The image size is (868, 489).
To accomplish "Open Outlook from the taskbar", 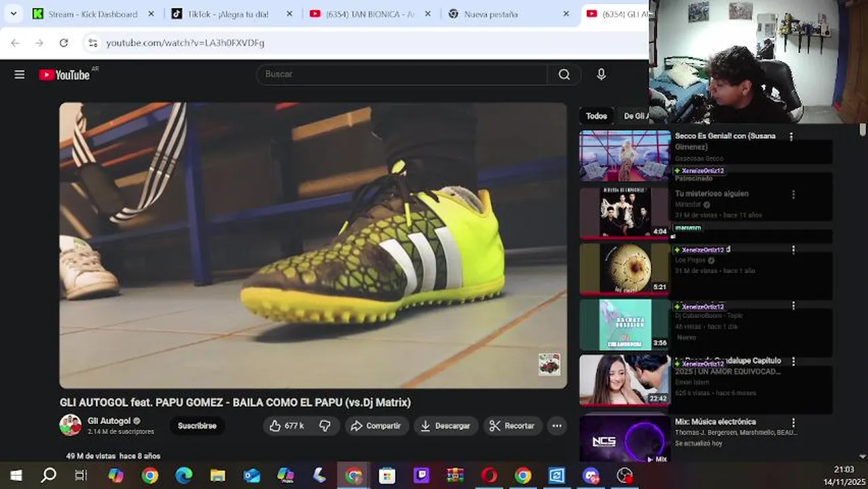I will click(x=252, y=475).
